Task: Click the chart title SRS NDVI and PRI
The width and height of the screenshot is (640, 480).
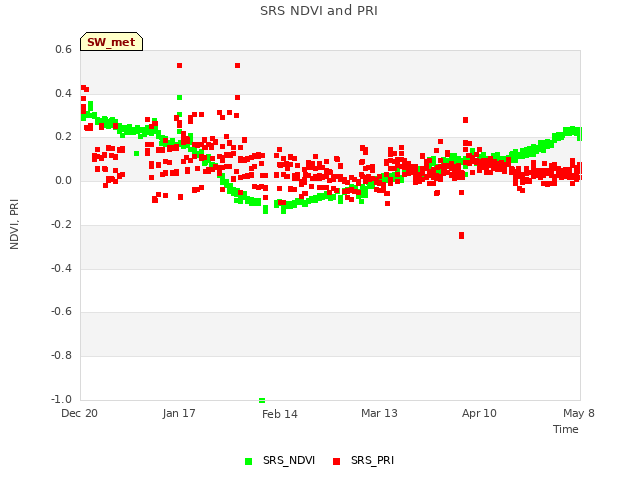Action: (x=319, y=11)
